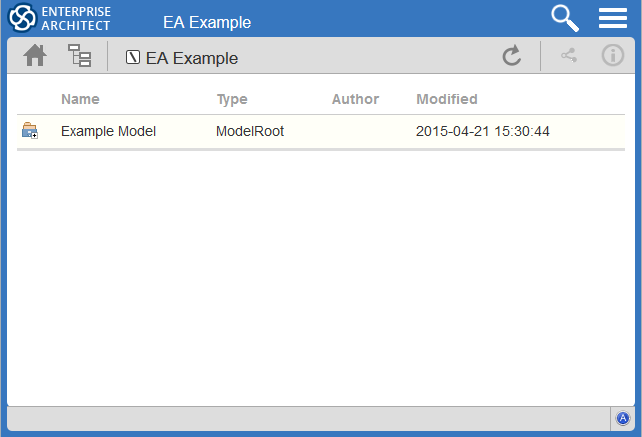This screenshot has width=642, height=437.
Task: Sort by the Name column header
Action: [x=80, y=99]
